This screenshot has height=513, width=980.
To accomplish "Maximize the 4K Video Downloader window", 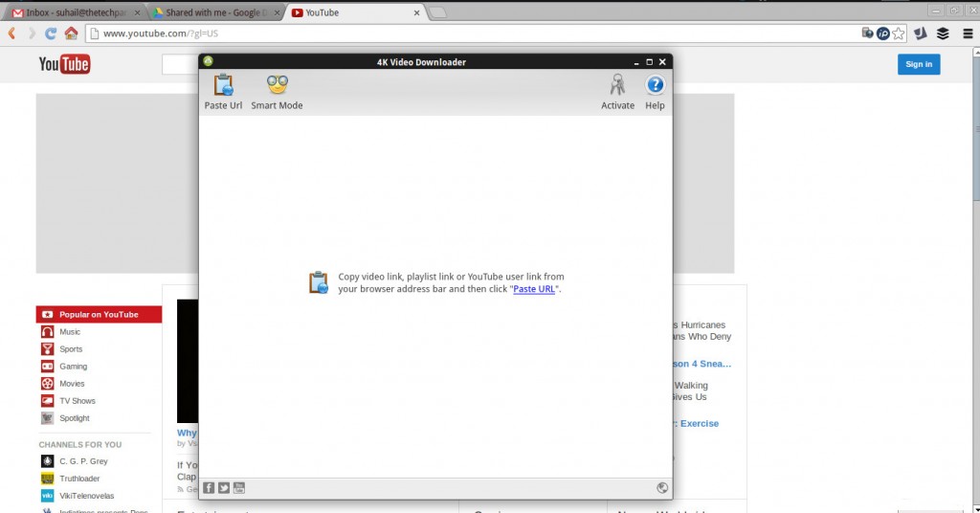I will 650,62.
